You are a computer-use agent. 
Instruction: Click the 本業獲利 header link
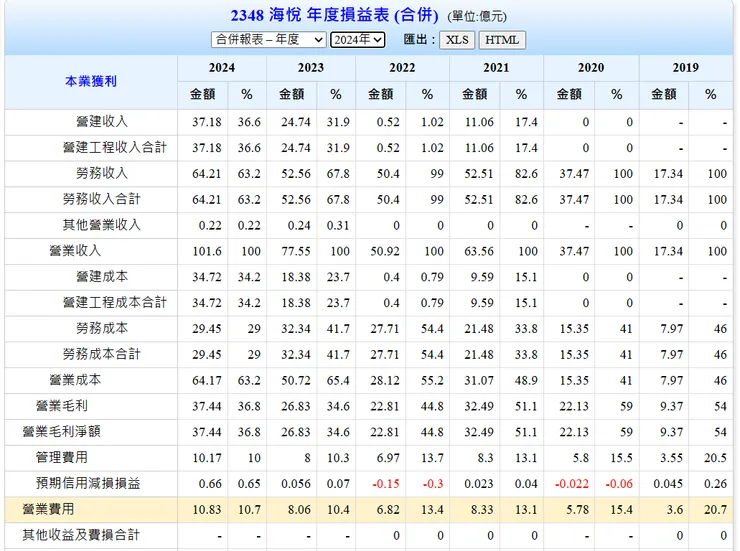[91, 81]
